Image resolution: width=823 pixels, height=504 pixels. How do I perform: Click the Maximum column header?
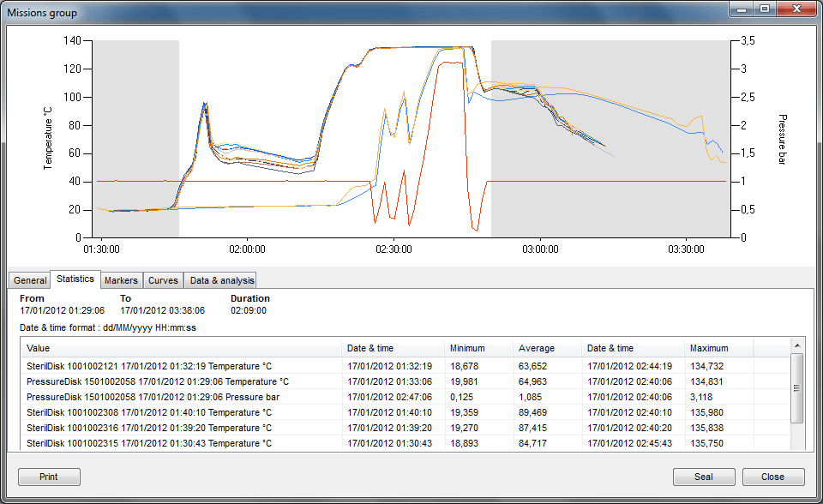(x=712, y=348)
